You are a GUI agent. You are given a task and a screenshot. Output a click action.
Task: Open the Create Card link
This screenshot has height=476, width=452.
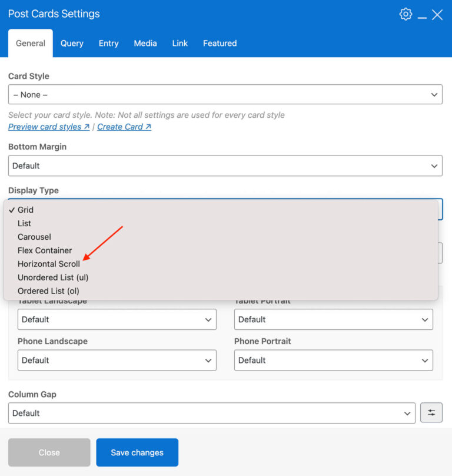pos(120,127)
